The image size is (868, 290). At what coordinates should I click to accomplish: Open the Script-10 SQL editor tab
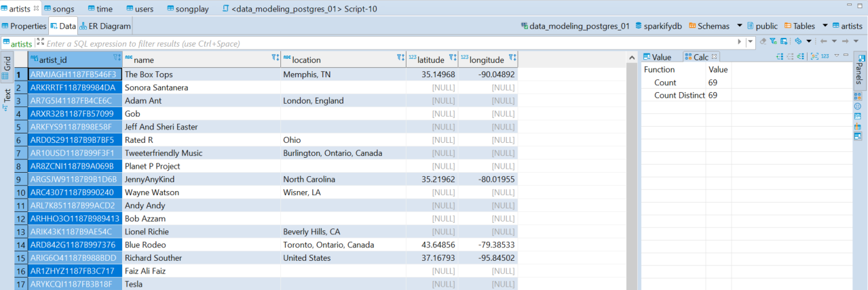pos(299,9)
